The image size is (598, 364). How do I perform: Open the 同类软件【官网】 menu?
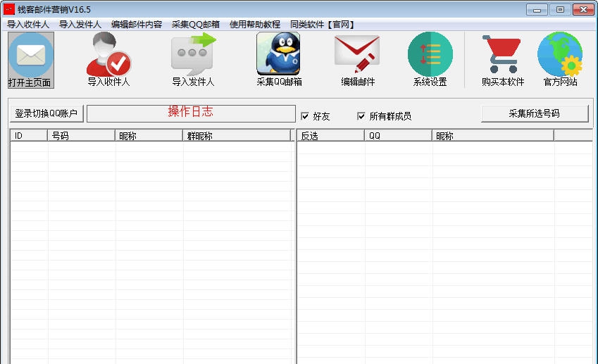pos(323,25)
